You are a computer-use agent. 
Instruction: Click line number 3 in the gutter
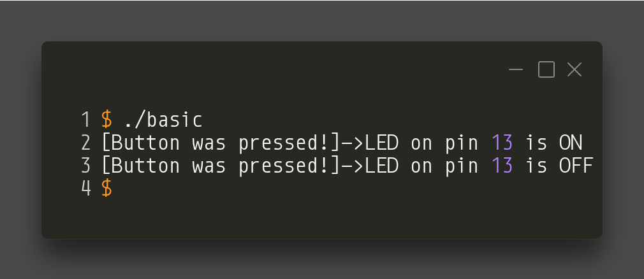(x=86, y=166)
